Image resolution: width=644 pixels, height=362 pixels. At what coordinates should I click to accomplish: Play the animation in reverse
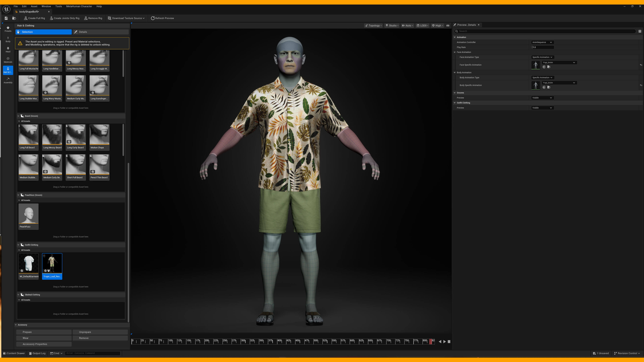(440, 342)
